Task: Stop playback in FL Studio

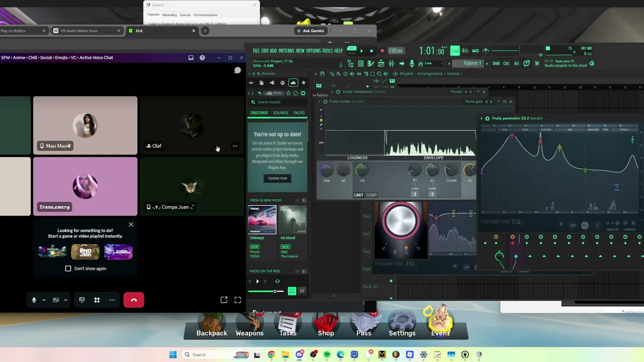Action: point(372,51)
